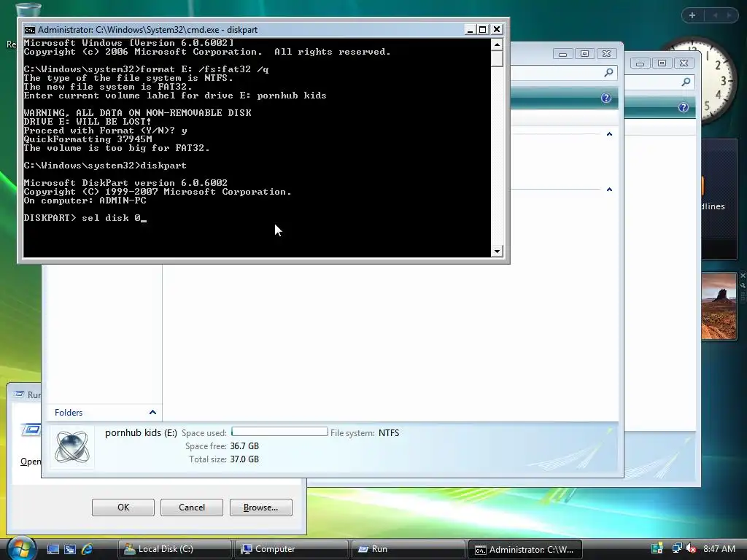The image size is (747, 560).
Task: Click the slideshow gadget desert picture
Action: coord(719,306)
